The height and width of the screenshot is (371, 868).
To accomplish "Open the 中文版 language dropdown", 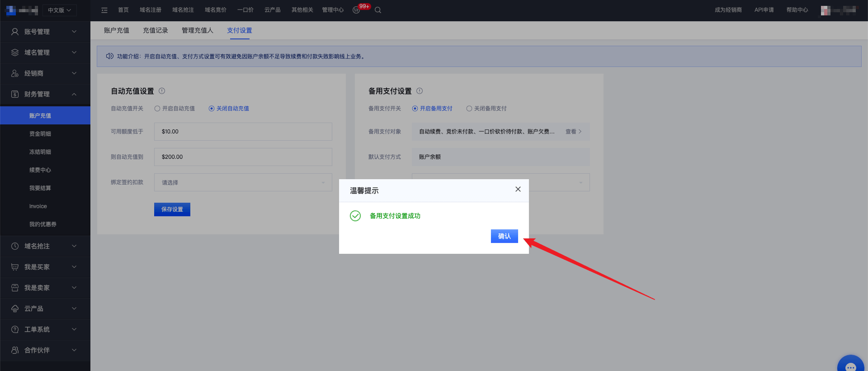I will (59, 10).
